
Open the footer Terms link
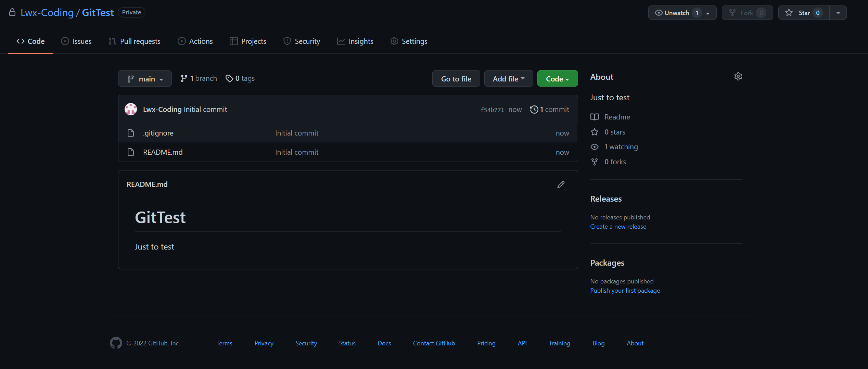tap(224, 343)
